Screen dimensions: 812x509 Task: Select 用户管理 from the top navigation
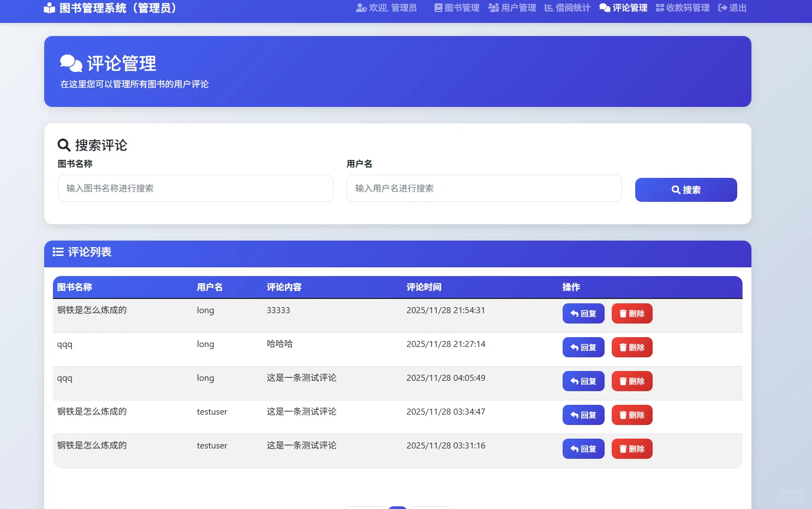click(x=512, y=8)
